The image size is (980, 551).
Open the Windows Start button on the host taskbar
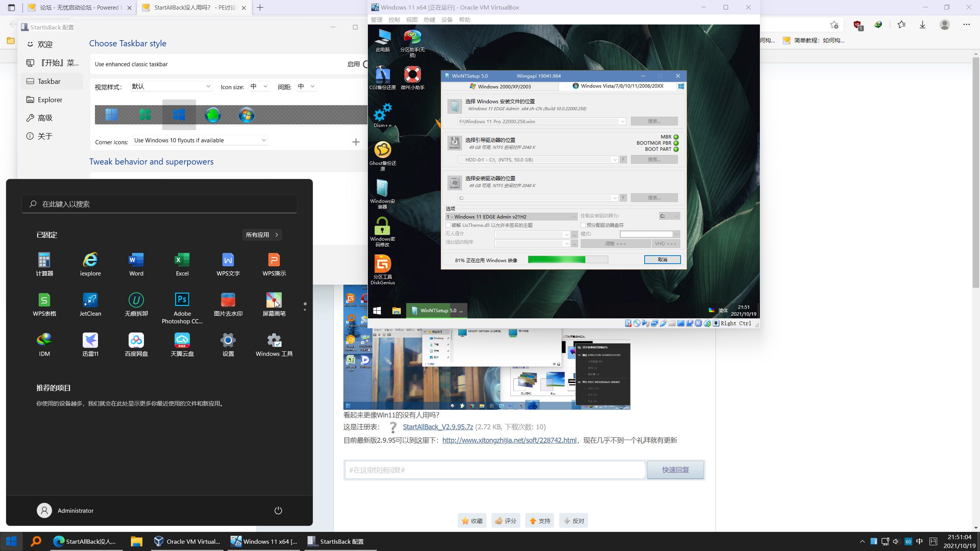tap(11, 541)
